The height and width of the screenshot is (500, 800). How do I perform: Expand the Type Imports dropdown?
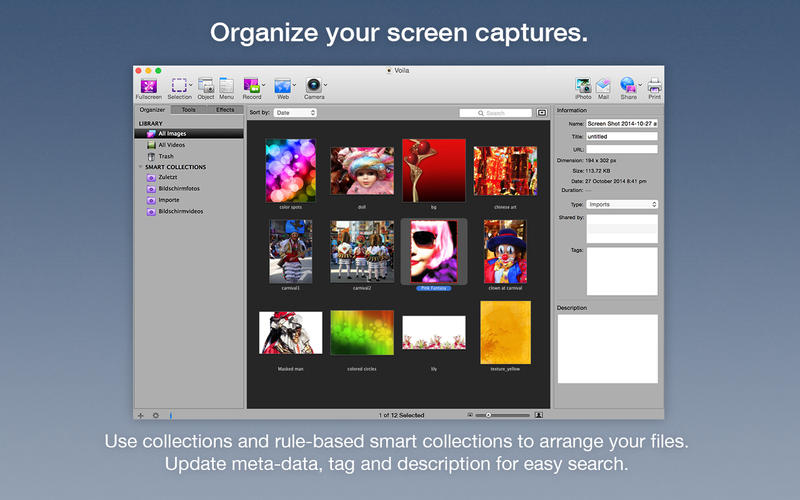621,204
